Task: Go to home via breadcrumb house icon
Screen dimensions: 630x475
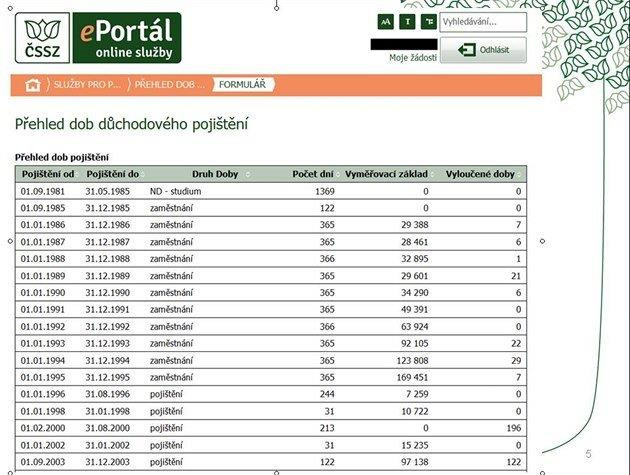Action: [x=33, y=85]
